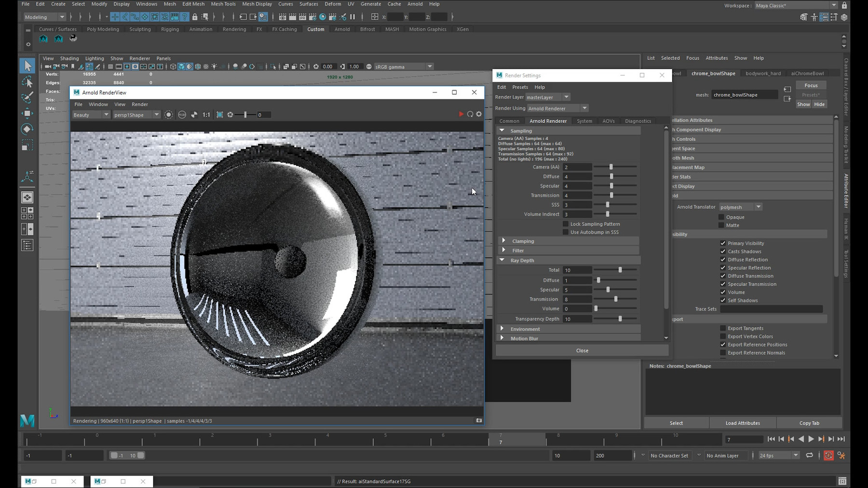Select the arrow Select tool in toolbox
The height and width of the screenshot is (488, 868).
[x=27, y=66]
